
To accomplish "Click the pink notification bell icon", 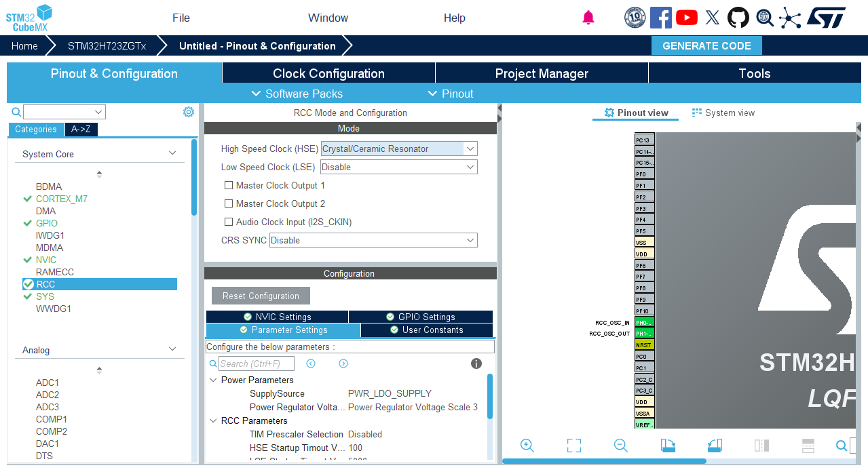I will [x=588, y=18].
